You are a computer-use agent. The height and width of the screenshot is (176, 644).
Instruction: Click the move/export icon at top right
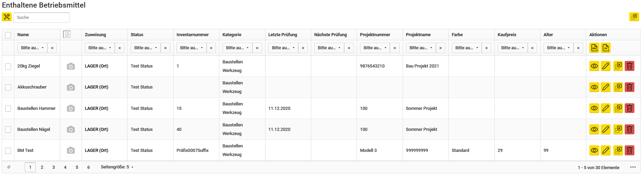(634, 17)
